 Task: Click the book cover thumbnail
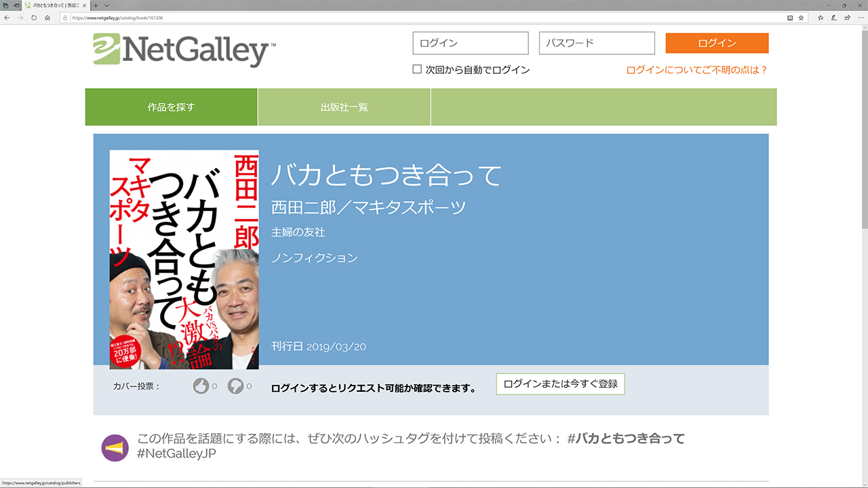coord(184,260)
